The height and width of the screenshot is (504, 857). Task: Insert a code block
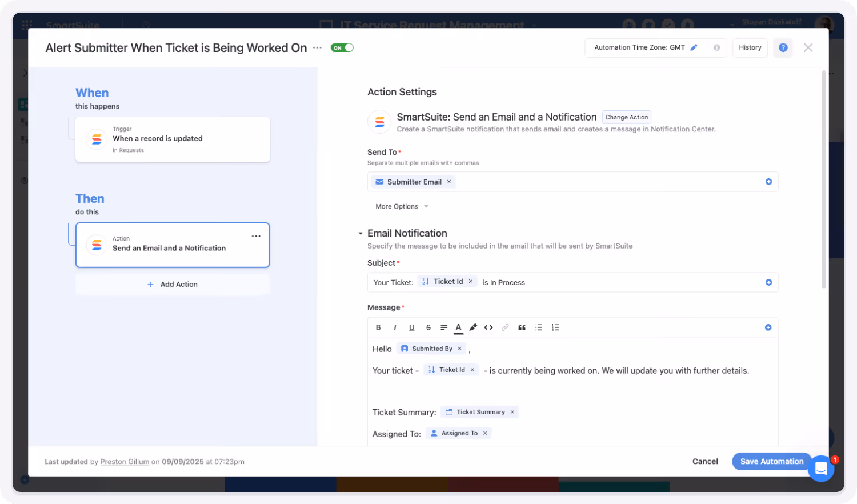pos(488,327)
